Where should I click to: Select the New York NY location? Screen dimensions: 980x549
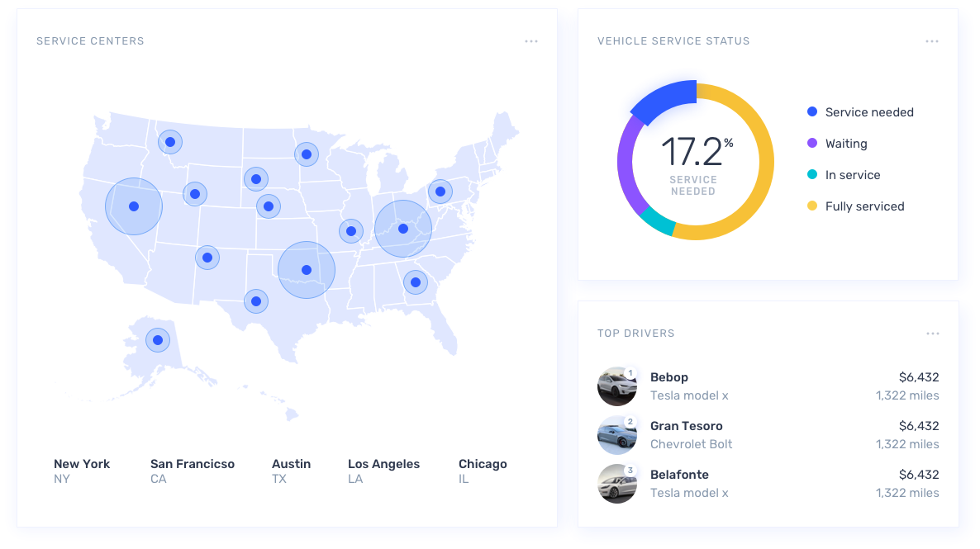click(81, 471)
